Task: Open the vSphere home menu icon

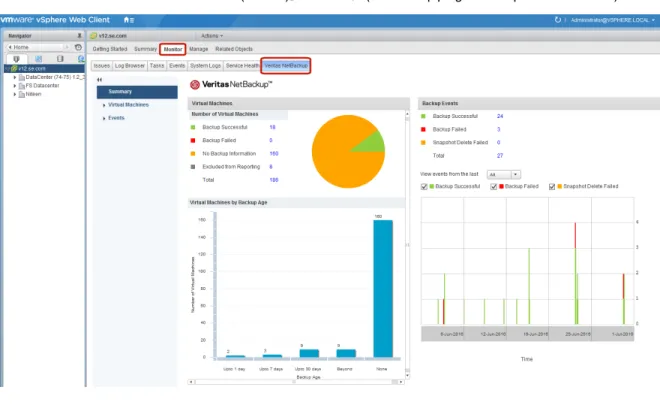Action: pos(128,20)
